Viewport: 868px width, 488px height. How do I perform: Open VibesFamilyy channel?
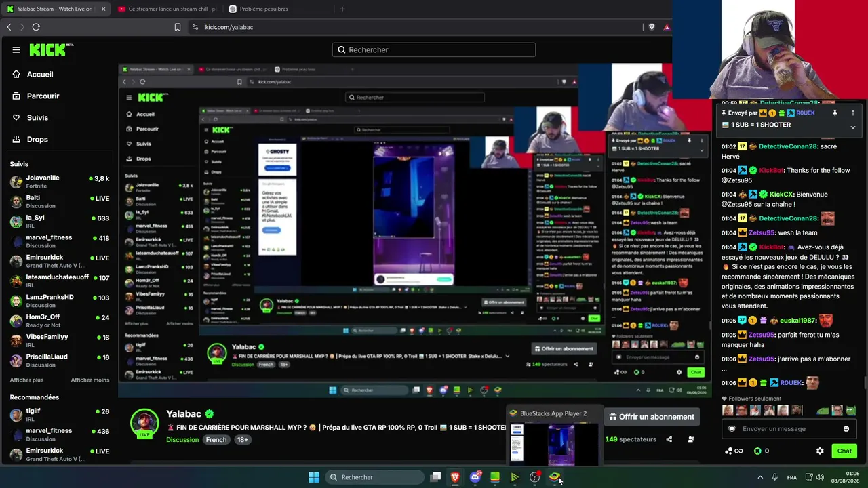(x=60, y=341)
